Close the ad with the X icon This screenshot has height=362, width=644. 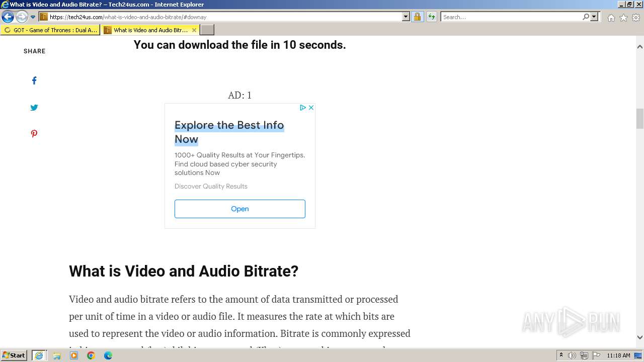(311, 108)
